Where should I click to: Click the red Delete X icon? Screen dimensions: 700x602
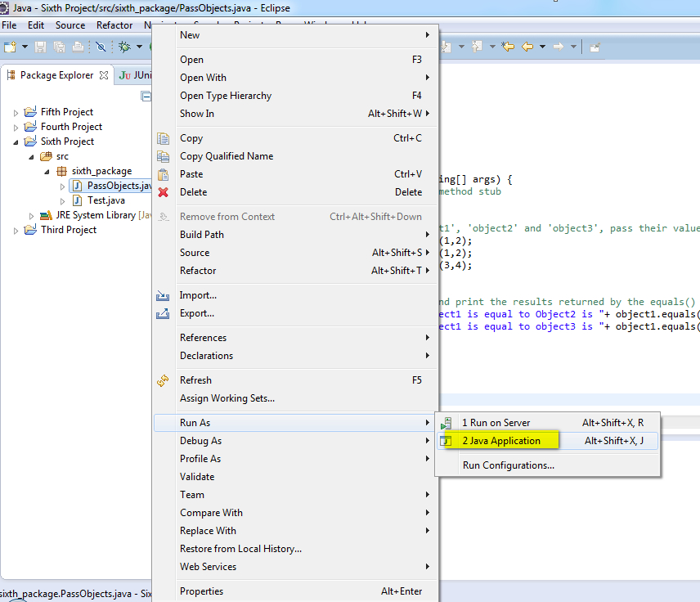(x=163, y=192)
